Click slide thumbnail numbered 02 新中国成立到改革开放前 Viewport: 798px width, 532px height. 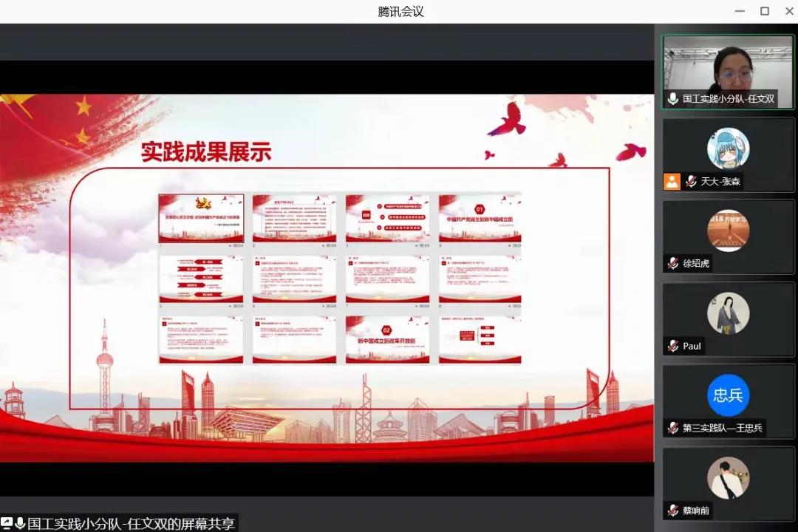[386, 339]
